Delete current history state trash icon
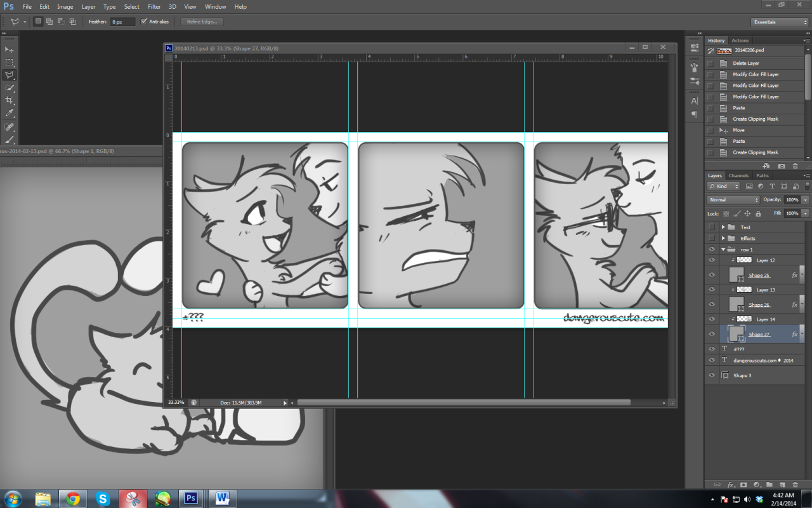This screenshot has width=812, height=508. tap(796, 166)
